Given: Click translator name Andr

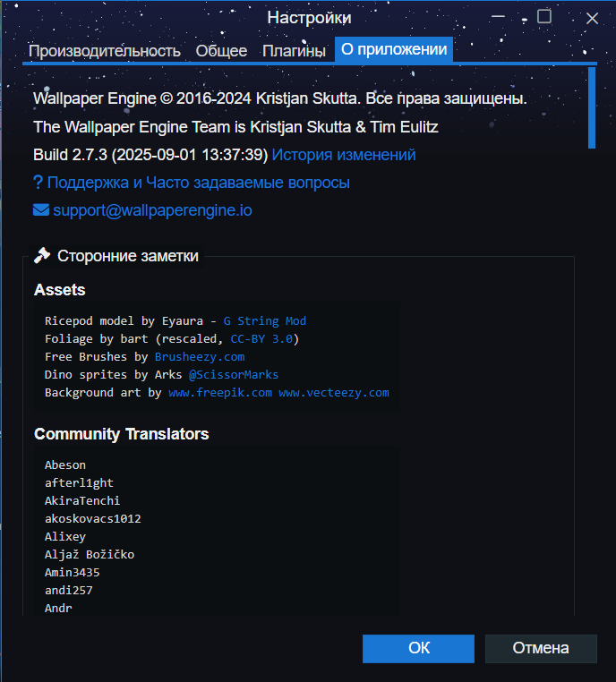Looking at the screenshot, I should tap(58, 608).
